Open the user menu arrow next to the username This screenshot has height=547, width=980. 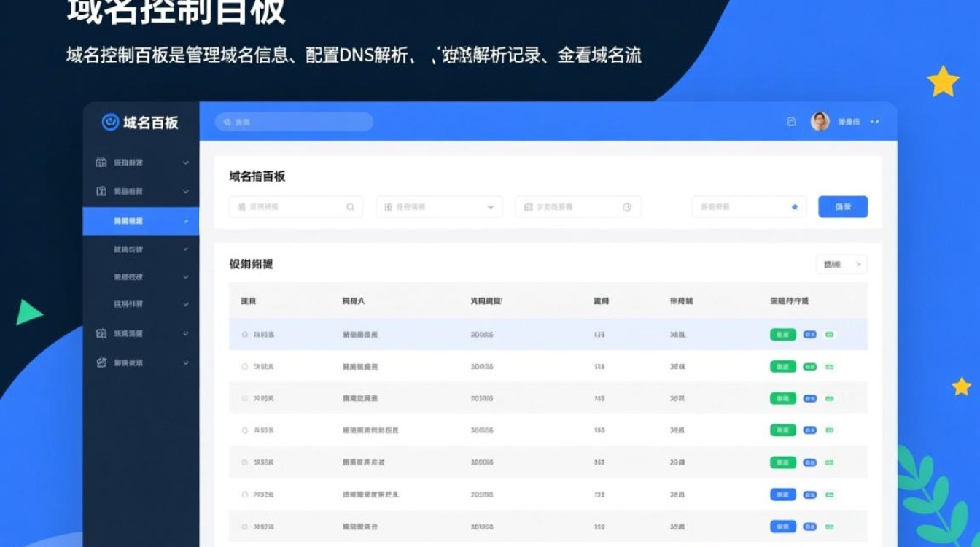[x=874, y=122]
